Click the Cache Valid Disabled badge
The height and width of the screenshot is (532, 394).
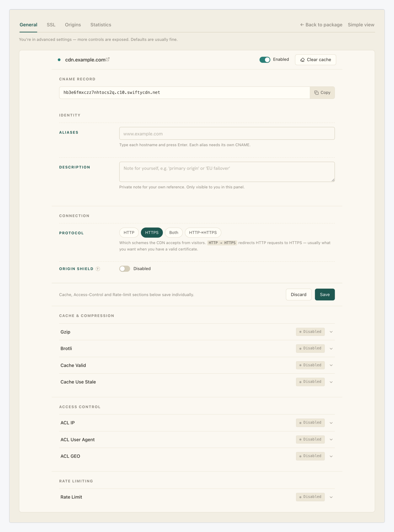pos(310,365)
